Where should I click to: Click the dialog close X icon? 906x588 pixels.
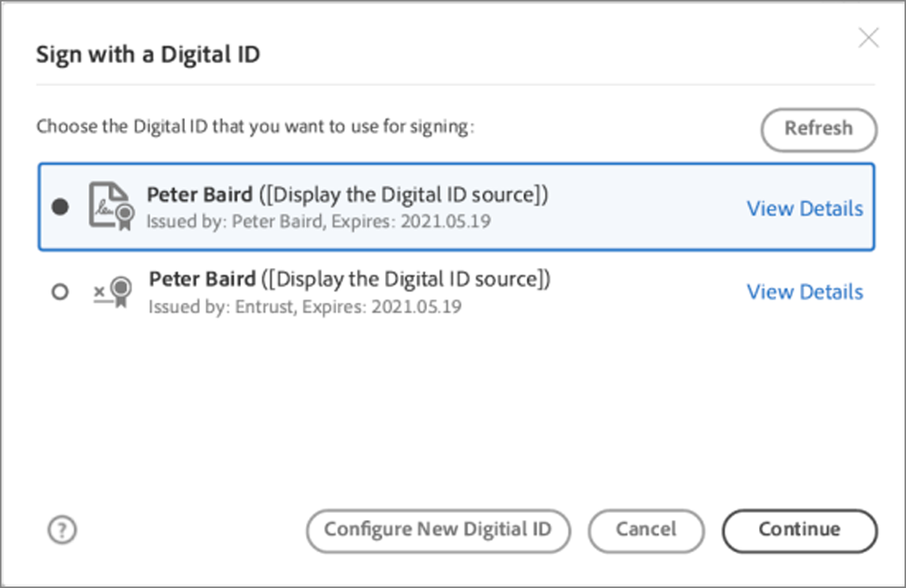click(x=868, y=37)
